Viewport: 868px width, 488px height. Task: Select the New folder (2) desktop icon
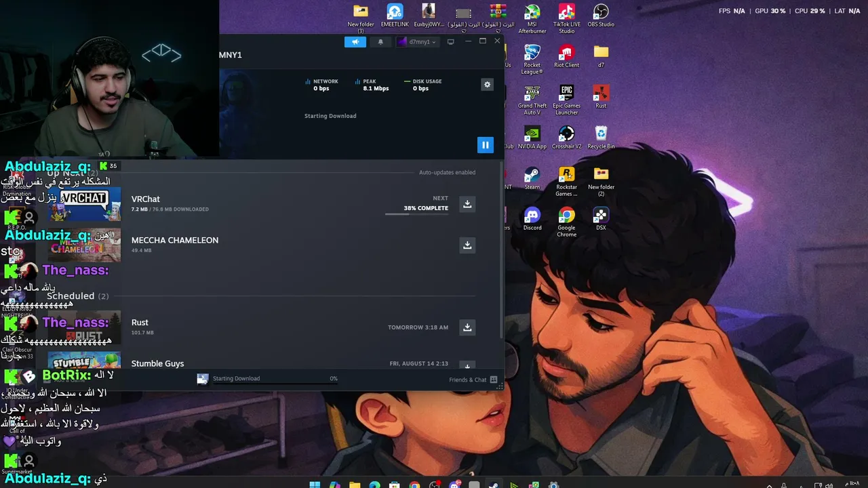(601, 182)
